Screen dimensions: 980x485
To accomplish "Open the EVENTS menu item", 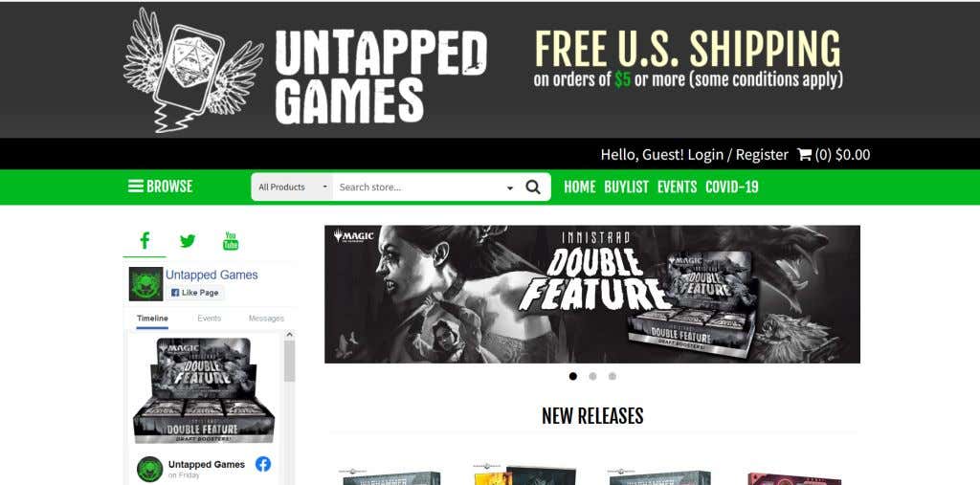I will 677,187.
